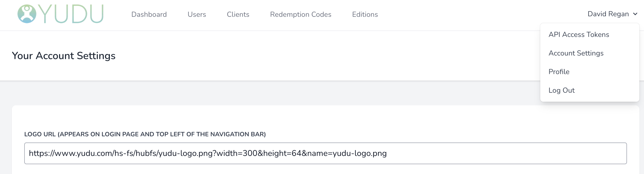
Task: Log Out of the YUDU account
Action: [x=562, y=90]
